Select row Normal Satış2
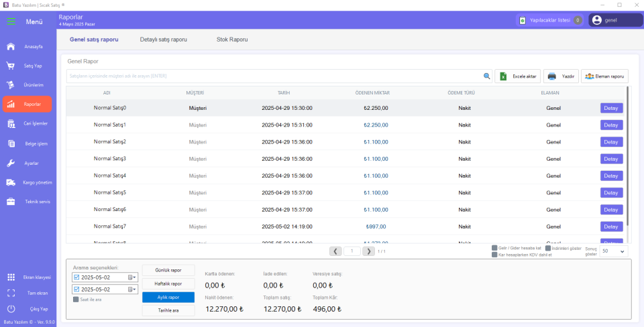Screen dimensions: 644x327 346,142
